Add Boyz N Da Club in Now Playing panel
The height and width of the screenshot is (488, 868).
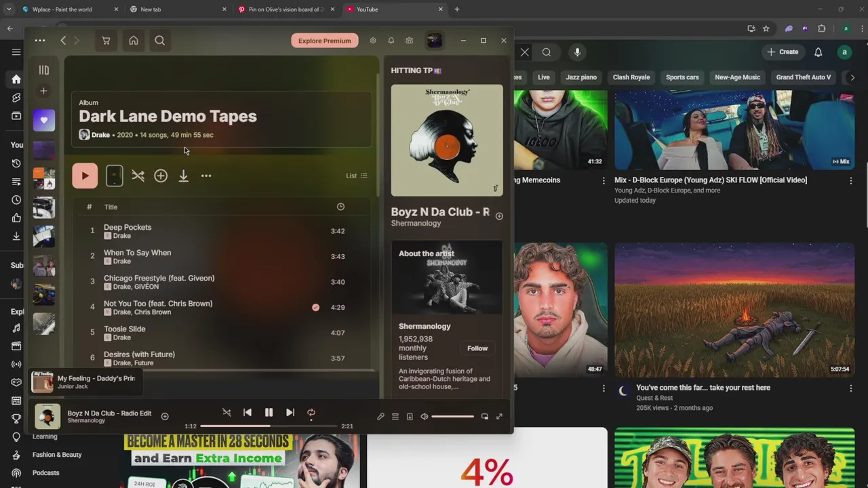click(x=499, y=216)
